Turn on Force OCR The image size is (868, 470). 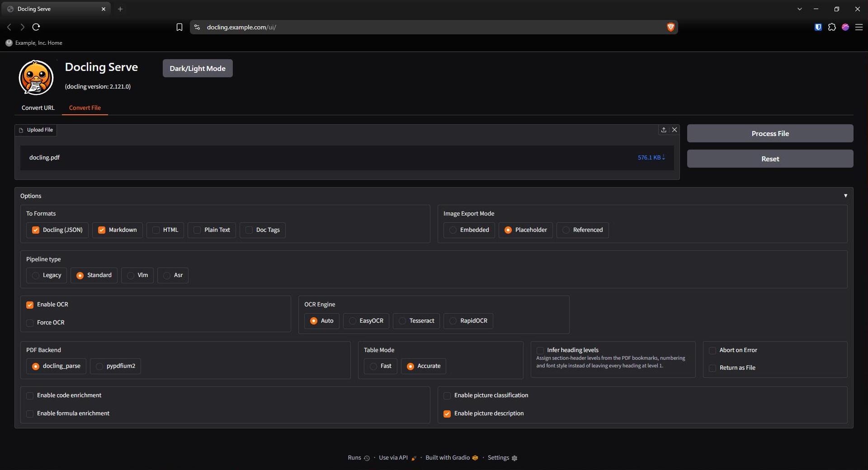(30, 323)
